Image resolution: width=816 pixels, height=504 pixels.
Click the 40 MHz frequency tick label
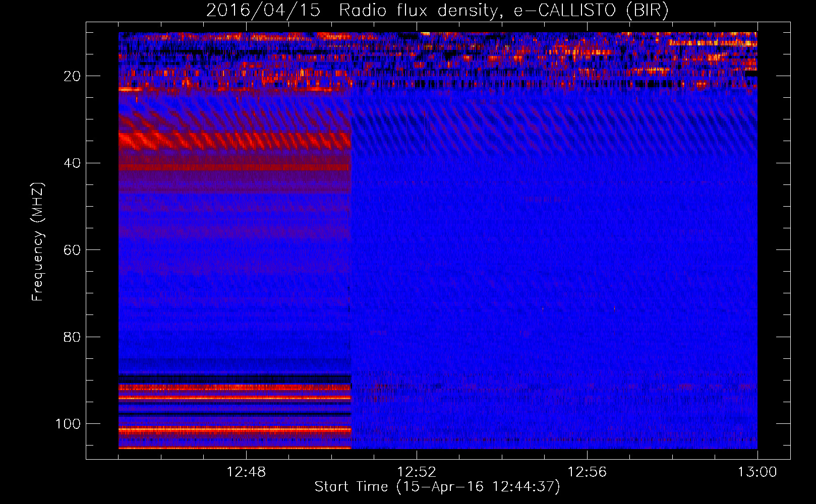point(72,163)
